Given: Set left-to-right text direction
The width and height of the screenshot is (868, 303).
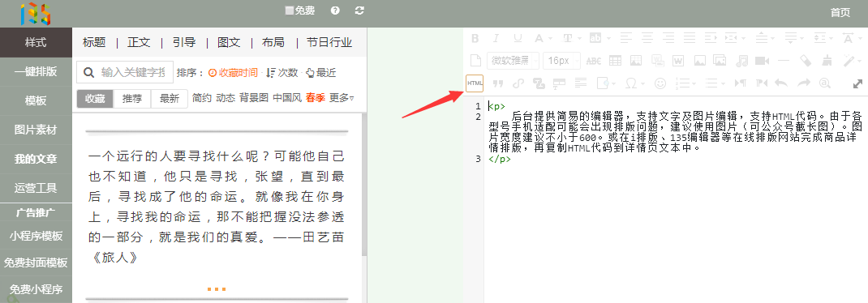Looking at the screenshot, I should click(x=740, y=83).
